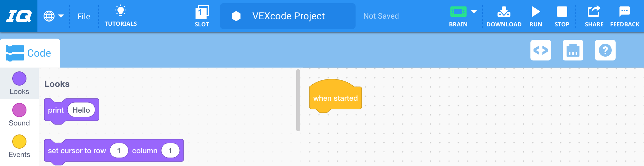Click the VEXcode Project name field
The height and width of the screenshot is (166, 644).
(x=288, y=16)
